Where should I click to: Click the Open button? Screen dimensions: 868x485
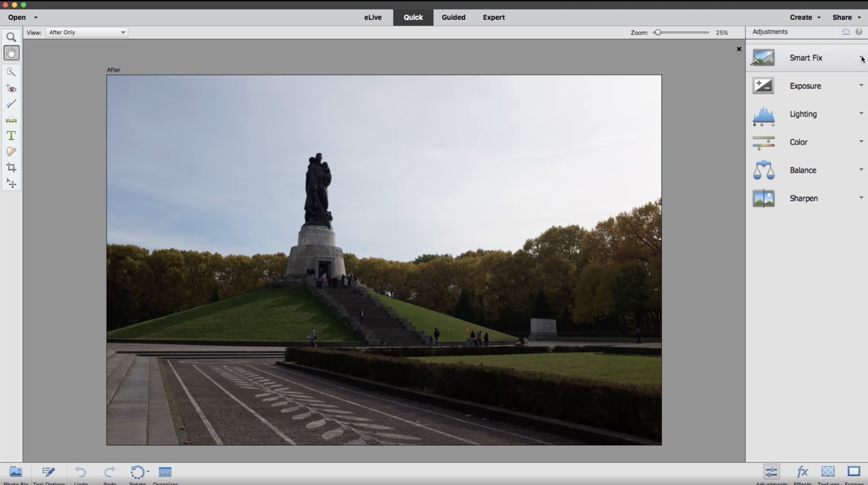[17, 18]
